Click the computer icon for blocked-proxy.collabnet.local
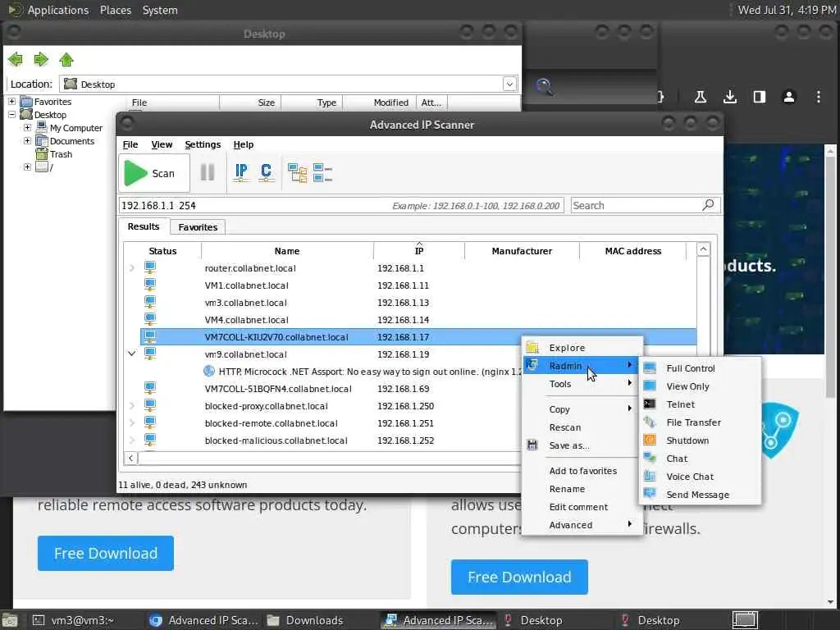The height and width of the screenshot is (630, 840). coord(150,405)
